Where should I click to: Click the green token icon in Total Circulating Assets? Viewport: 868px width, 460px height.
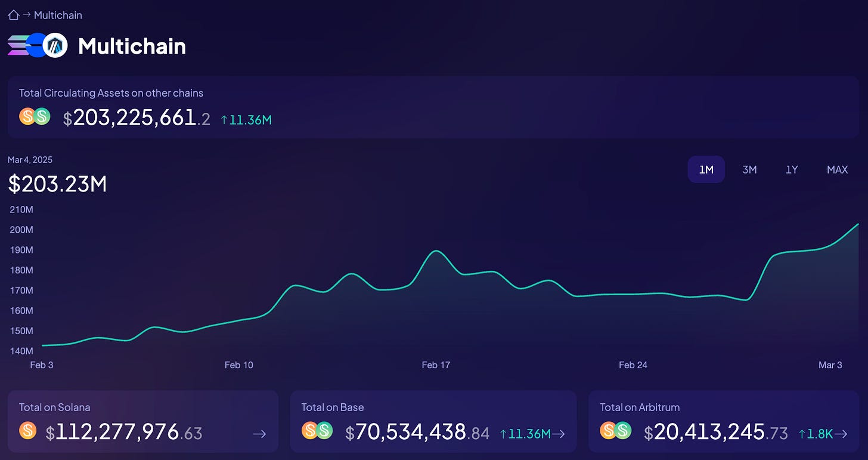(41, 116)
